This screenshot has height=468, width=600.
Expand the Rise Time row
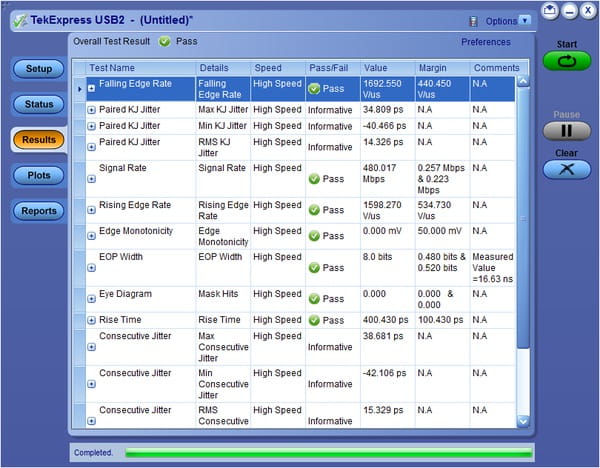click(91, 320)
